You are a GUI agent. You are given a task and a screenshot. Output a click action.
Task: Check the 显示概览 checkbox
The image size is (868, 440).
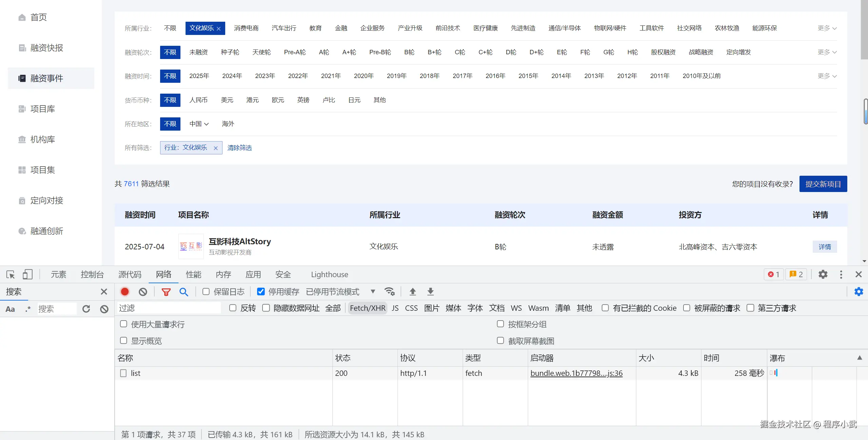click(x=123, y=341)
